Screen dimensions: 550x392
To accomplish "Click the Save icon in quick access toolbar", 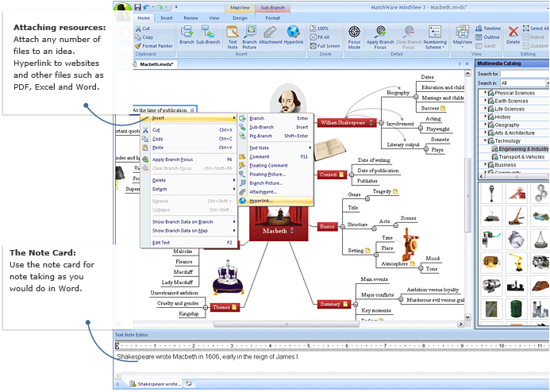I will coord(137,7).
